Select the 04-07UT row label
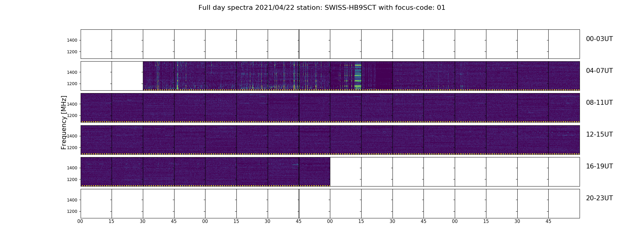Screen dimensions: 644x245 pyautogui.click(x=599, y=71)
